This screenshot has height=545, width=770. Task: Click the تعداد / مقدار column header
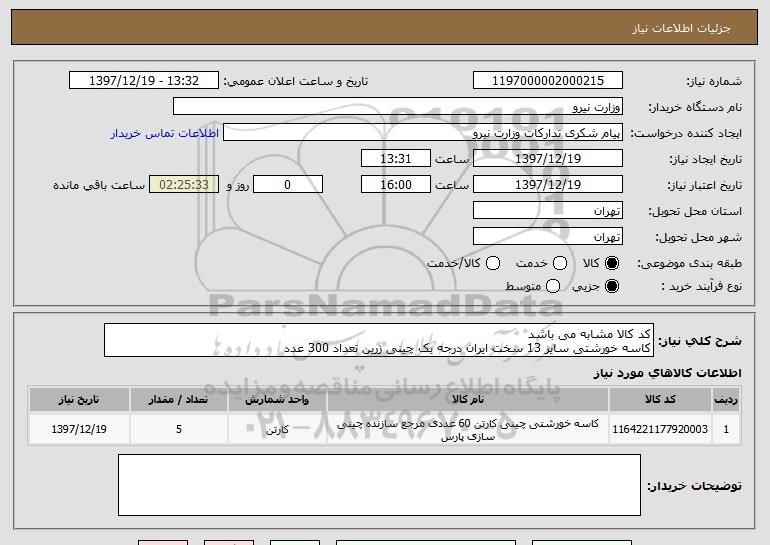coord(179,399)
